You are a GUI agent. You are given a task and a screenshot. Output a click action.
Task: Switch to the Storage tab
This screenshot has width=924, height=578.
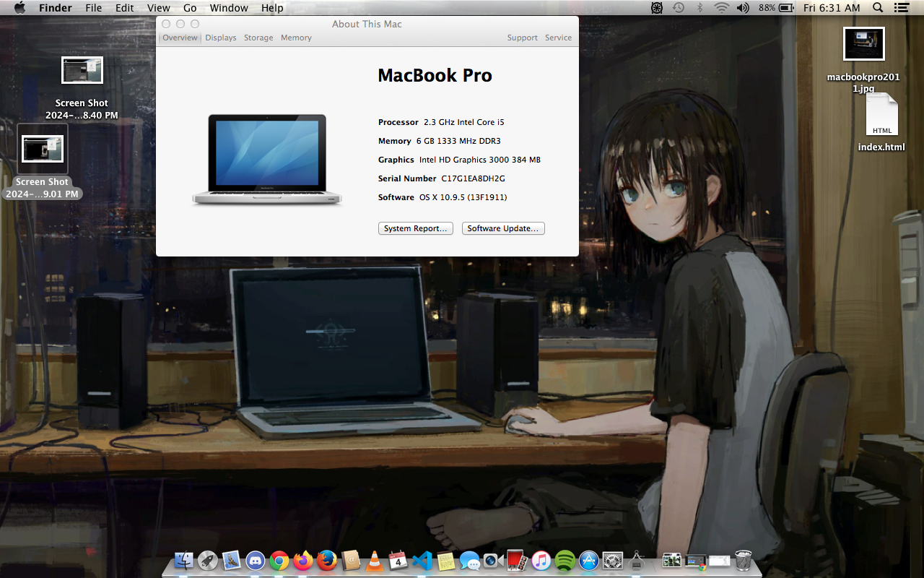pyautogui.click(x=258, y=38)
